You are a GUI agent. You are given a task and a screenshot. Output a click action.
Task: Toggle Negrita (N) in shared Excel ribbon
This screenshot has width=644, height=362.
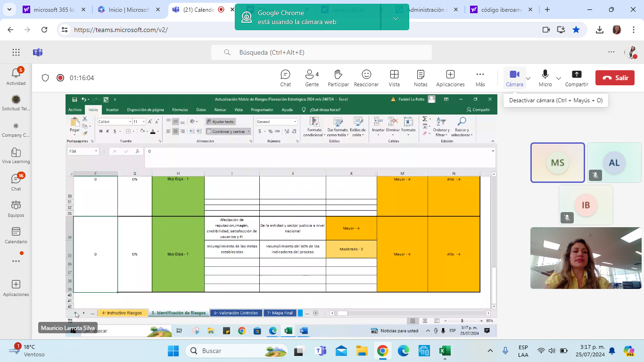point(101,132)
